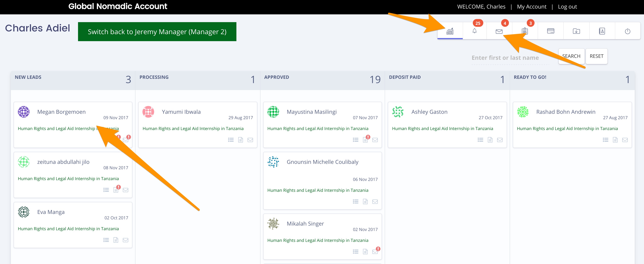Open list icon on Eva Manga card
The height and width of the screenshot is (264, 644).
pyautogui.click(x=106, y=240)
